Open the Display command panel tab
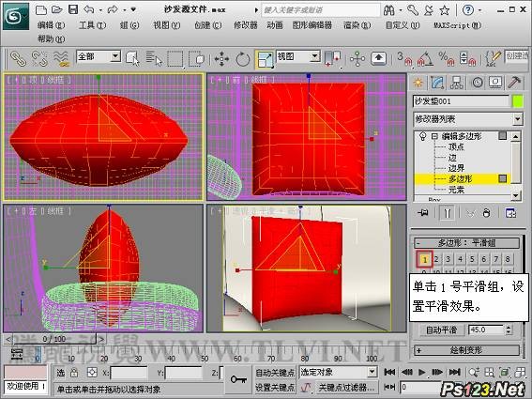This screenshot has height=399, width=532. (495, 83)
